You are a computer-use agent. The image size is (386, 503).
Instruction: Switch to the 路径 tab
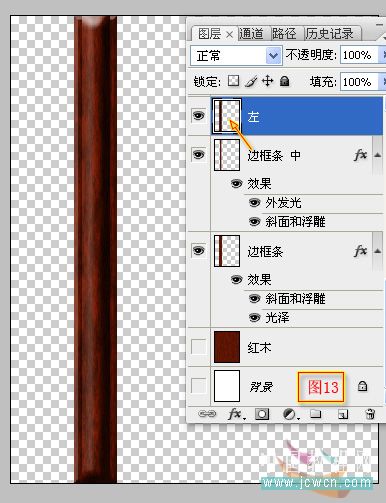[284, 34]
